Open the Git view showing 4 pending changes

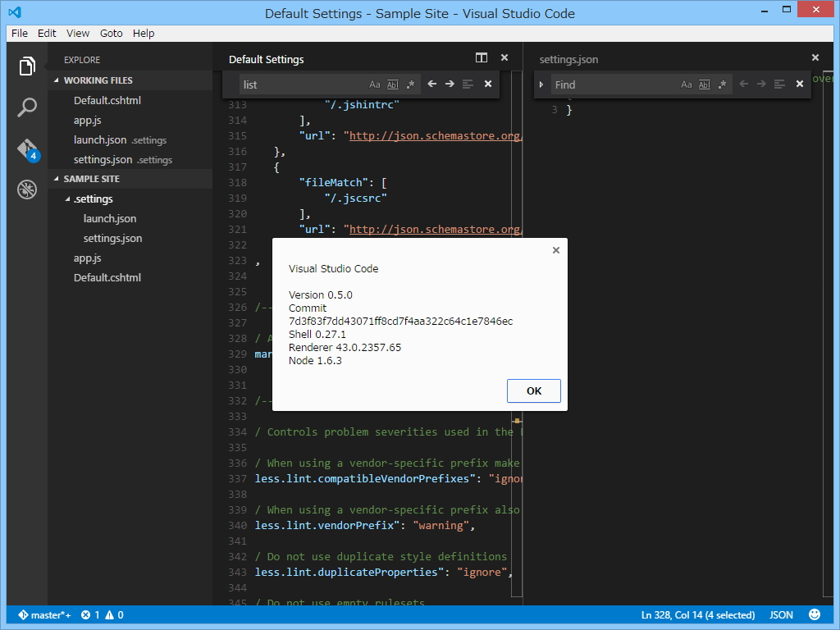point(26,149)
